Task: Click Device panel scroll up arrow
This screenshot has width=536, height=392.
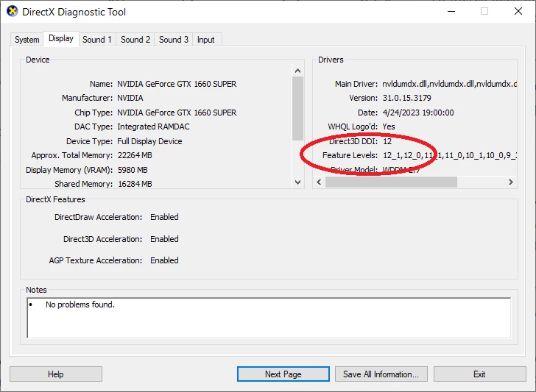Action: click(x=297, y=71)
